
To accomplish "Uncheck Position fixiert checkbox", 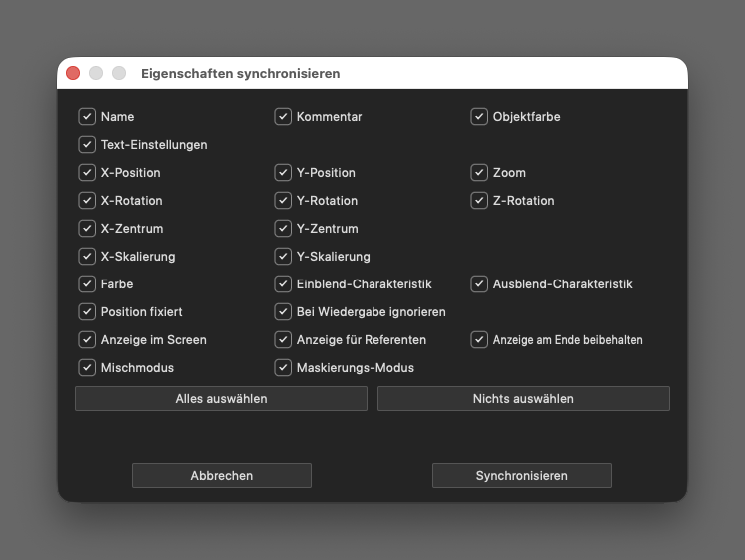I will point(87,312).
